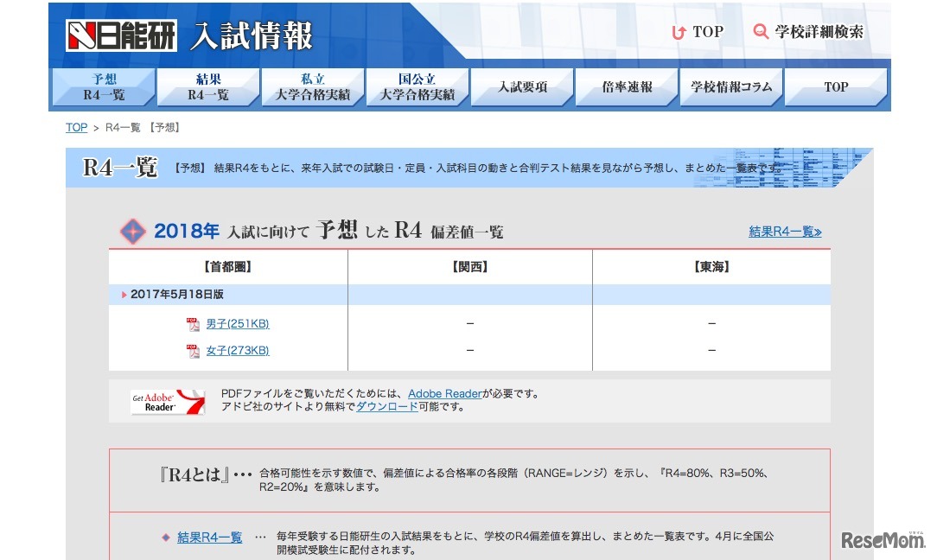Click the purple diamond beside 結果R4一覧
Screen dimensions: 937x560
tap(165, 536)
